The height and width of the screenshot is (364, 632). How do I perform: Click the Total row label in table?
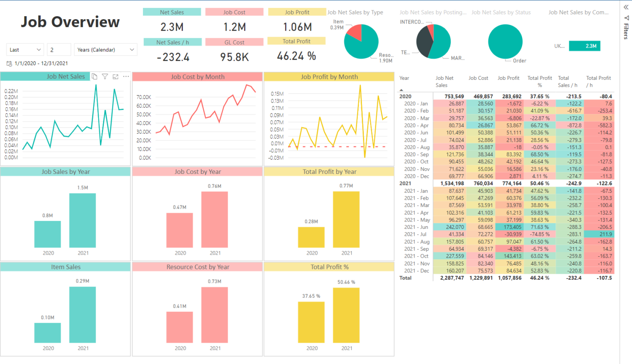(405, 278)
